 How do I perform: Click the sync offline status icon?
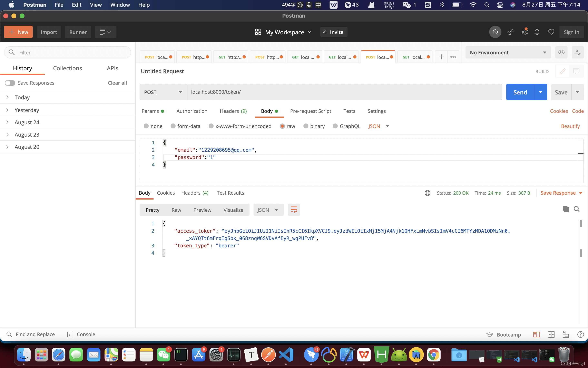point(495,32)
